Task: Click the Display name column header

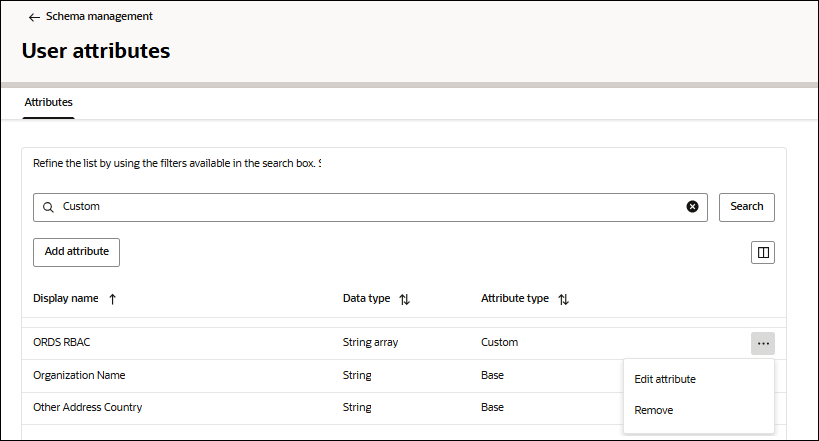Action: pos(66,299)
